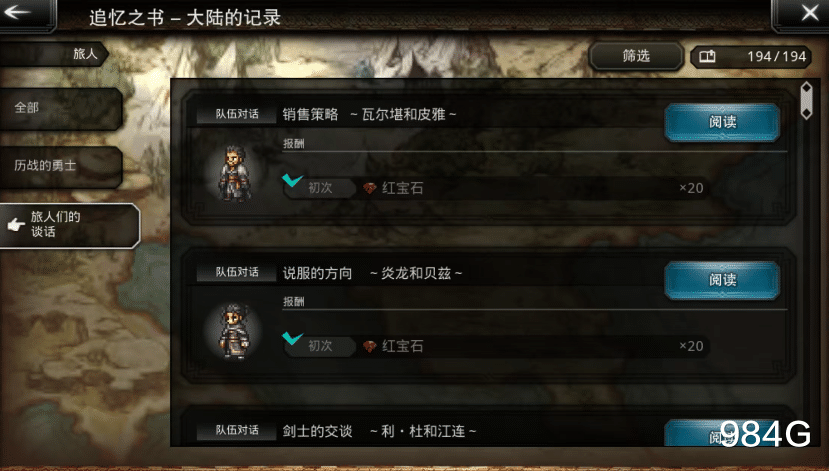Select 瓦尔堪 character portrait in first entry

[235, 173]
